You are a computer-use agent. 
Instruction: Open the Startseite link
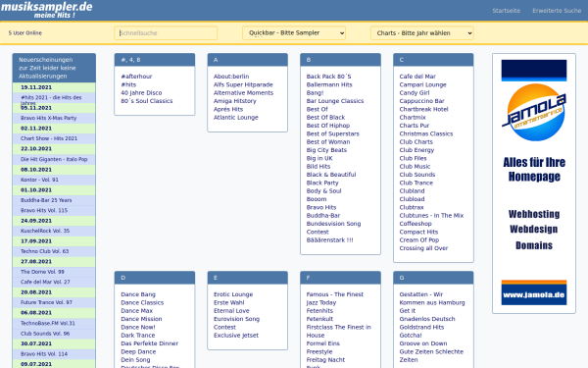tap(507, 11)
